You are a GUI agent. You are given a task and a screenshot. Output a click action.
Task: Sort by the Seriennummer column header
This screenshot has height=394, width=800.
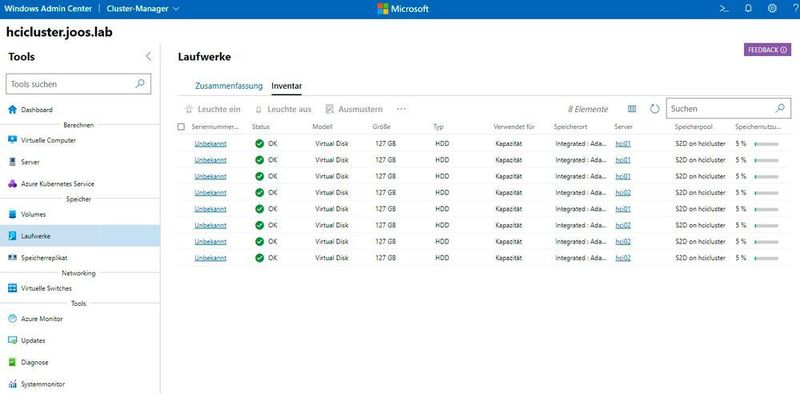pyautogui.click(x=215, y=127)
